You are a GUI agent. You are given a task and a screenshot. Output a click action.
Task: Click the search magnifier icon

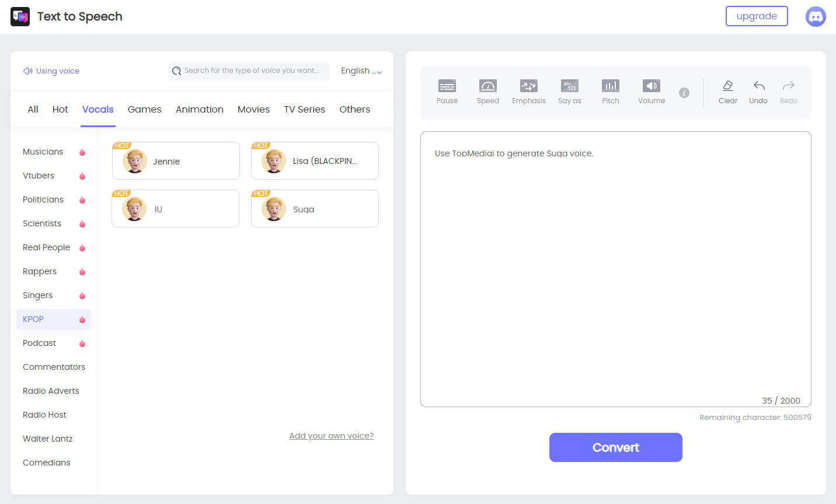(x=176, y=71)
